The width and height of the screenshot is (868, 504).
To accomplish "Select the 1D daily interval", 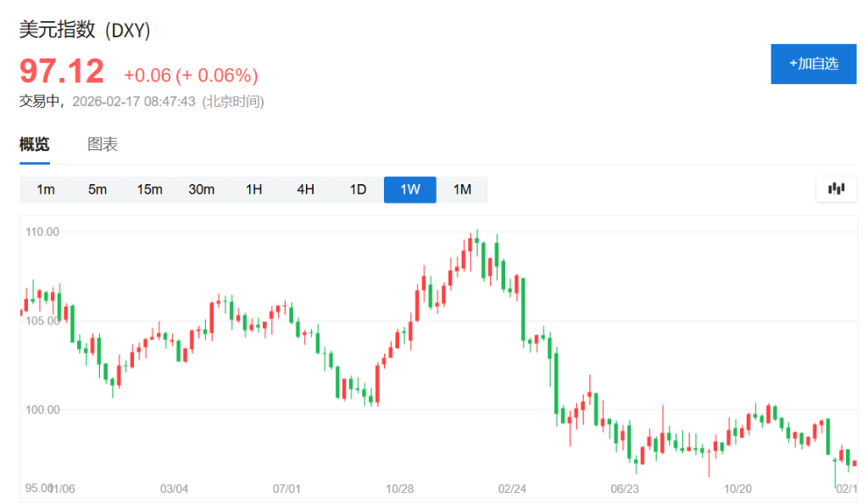I will [x=358, y=189].
